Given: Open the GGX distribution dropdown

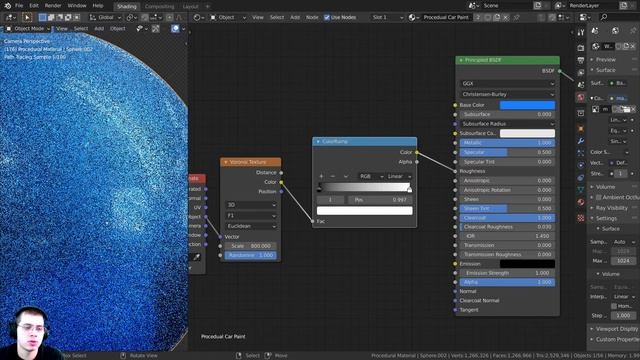Looking at the screenshot, I should (x=507, y=83).
